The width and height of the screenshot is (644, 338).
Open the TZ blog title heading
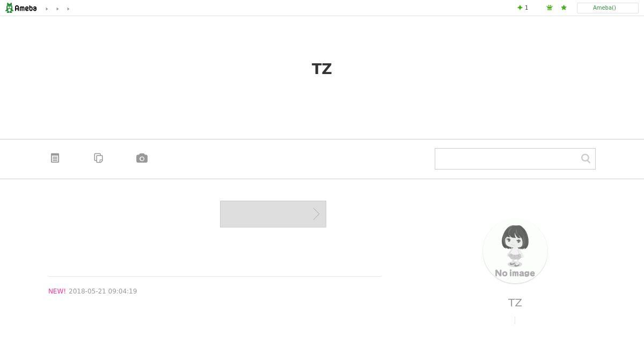coord(321,69)
